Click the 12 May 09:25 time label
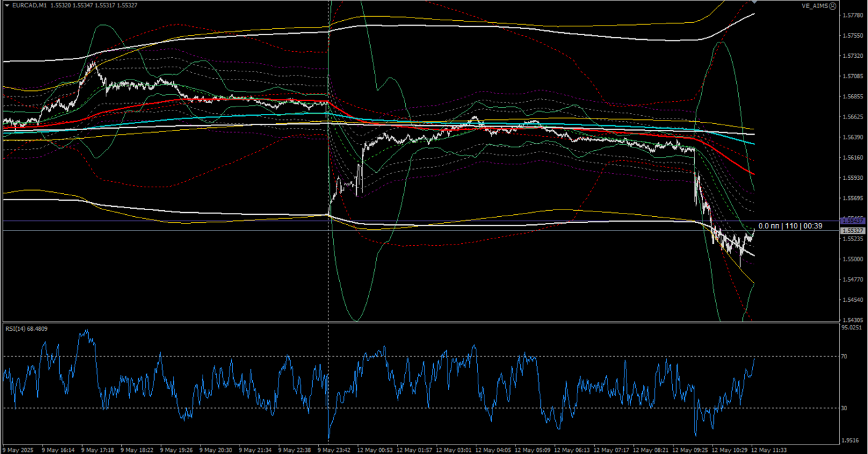 point(690,449)
